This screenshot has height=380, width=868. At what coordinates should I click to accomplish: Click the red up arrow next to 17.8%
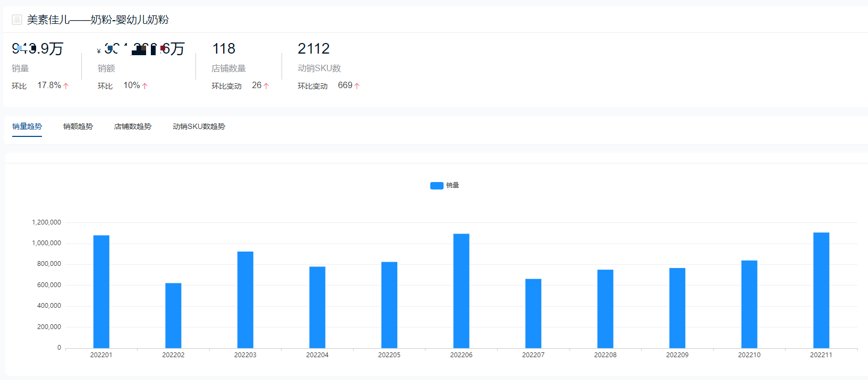click(x=66, y=86)
